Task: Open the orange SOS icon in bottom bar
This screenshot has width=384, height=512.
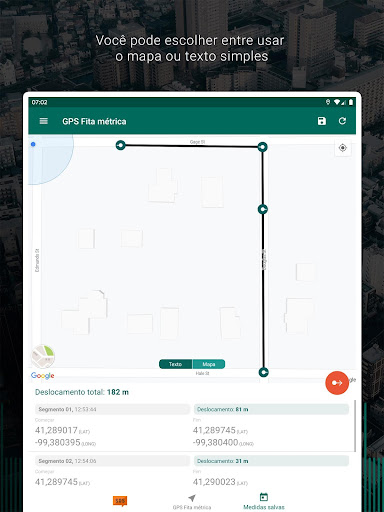Action: coord(120,501)
